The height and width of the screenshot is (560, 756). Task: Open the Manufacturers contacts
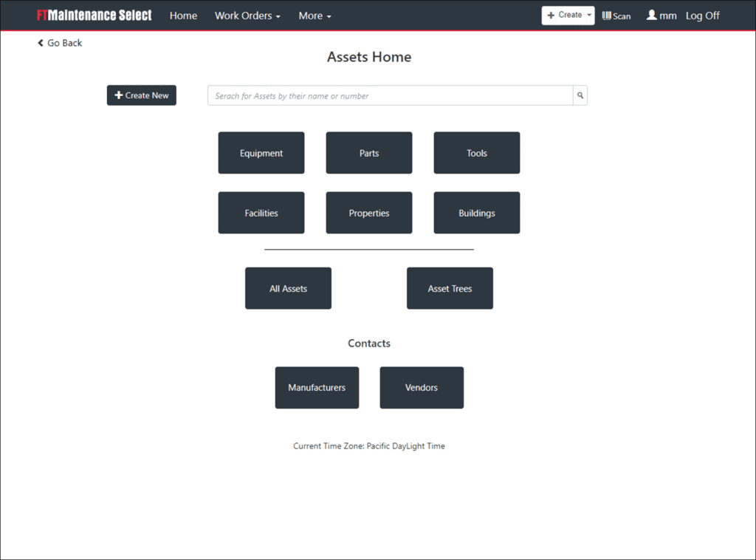click(x=317, y=388)
